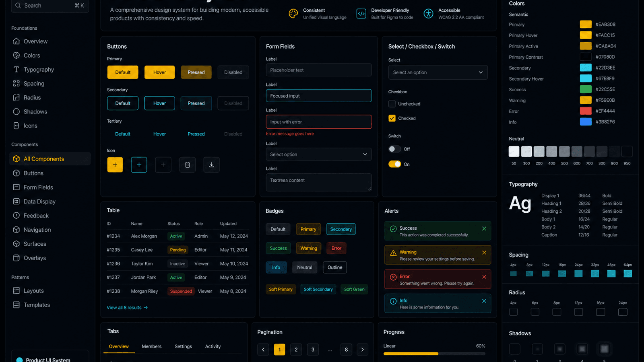Image resolution: width=644 pixels, height=362 pixels.
Task: Dismiss the Warning alert with its X
Action: (484, 253)
